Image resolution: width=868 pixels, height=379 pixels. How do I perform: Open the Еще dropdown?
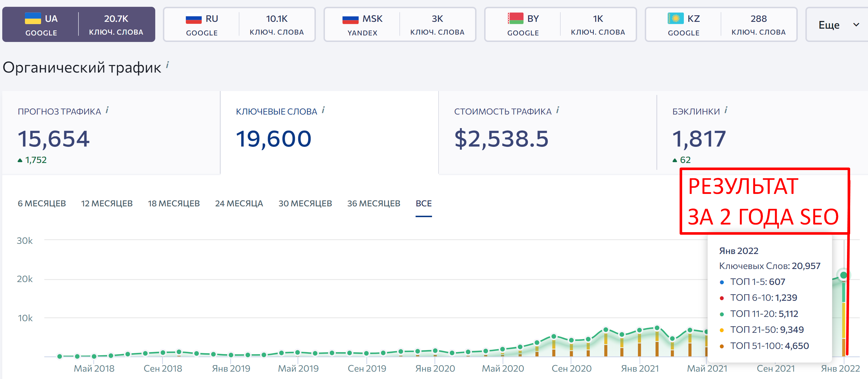[x=837, y=25]
